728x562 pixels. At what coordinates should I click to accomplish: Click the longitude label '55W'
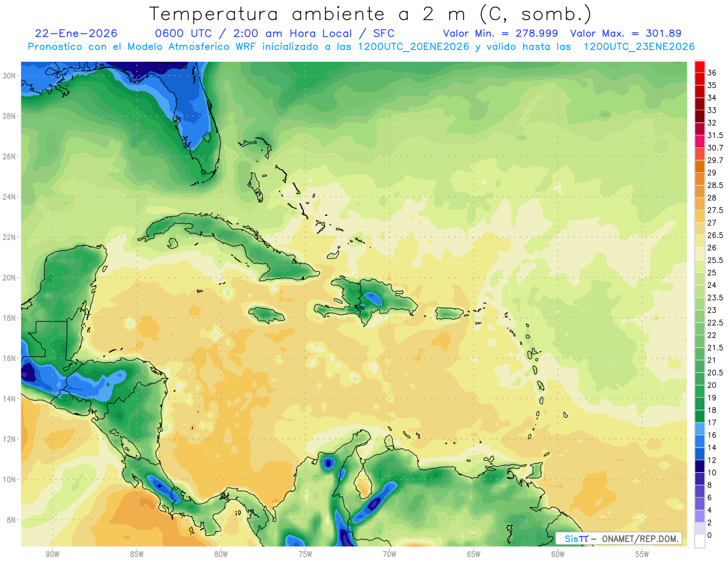click(x=642, y=554)
